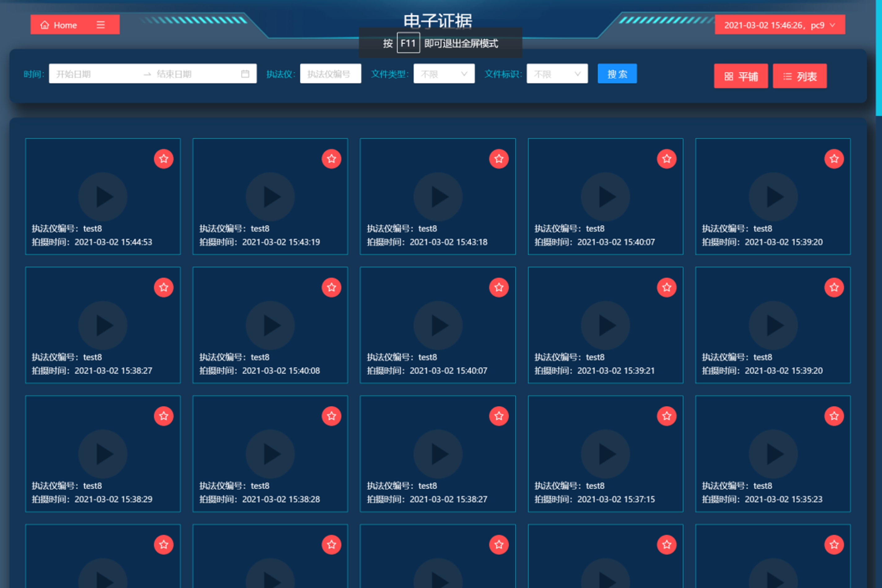Play the video shot at 15:43:19
Image resolution: width=882 pixels, height=588 pixels.
(x=270, y=197)
